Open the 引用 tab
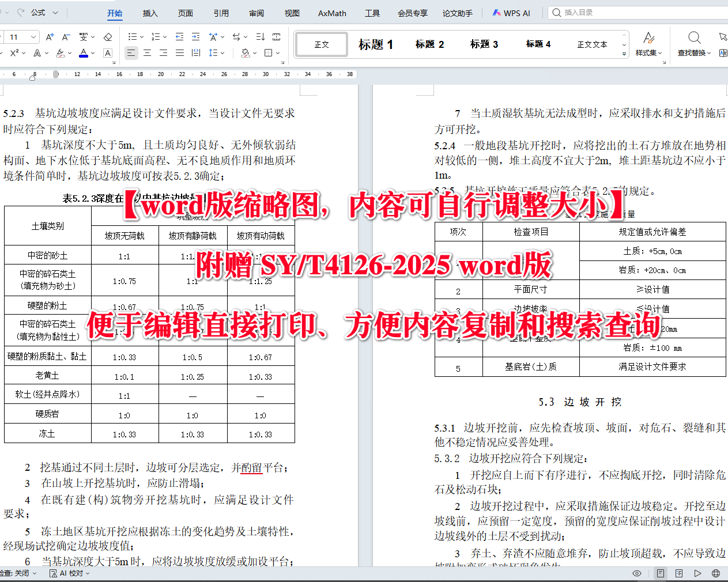 pyautogui.click(x=221, y=13)
